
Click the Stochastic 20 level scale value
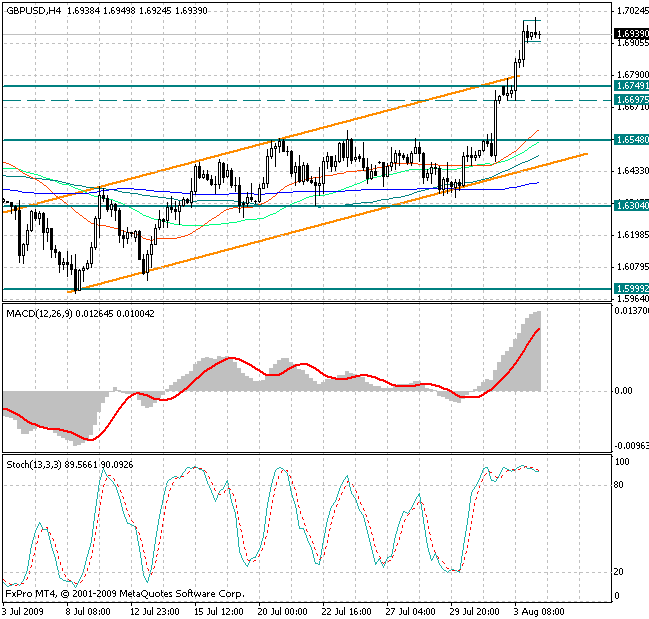click(620, 572)
